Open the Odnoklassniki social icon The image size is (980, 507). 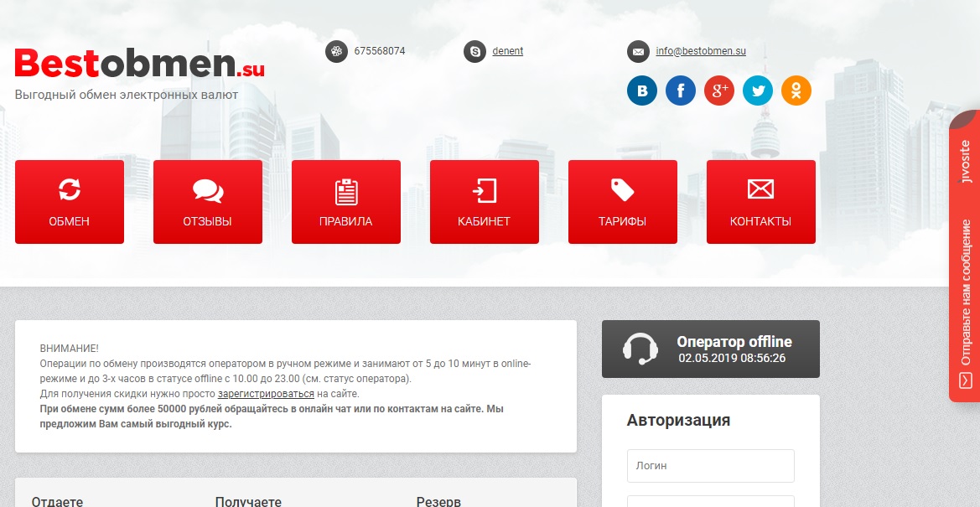click(796, 91)
